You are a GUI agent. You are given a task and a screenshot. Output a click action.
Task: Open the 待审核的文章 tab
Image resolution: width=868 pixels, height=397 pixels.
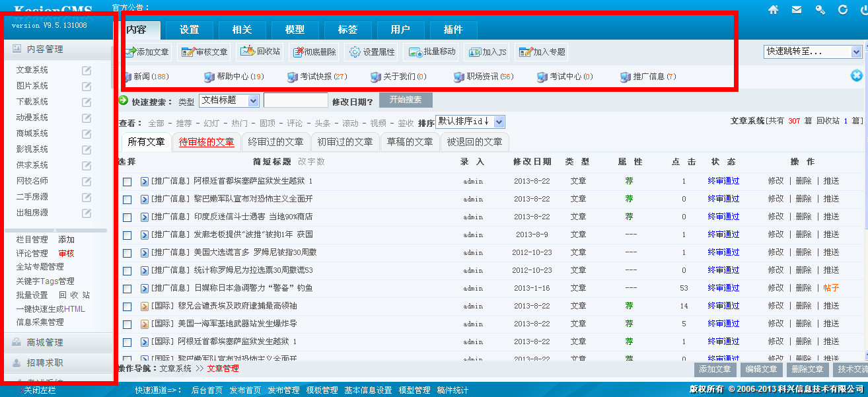(206, 142)
